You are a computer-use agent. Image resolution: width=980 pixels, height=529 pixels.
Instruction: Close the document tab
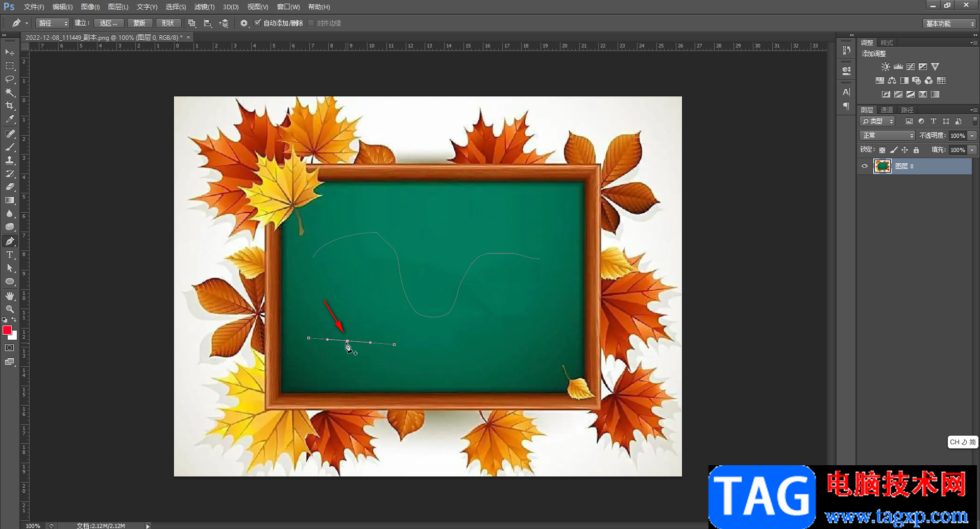[188, 37]
